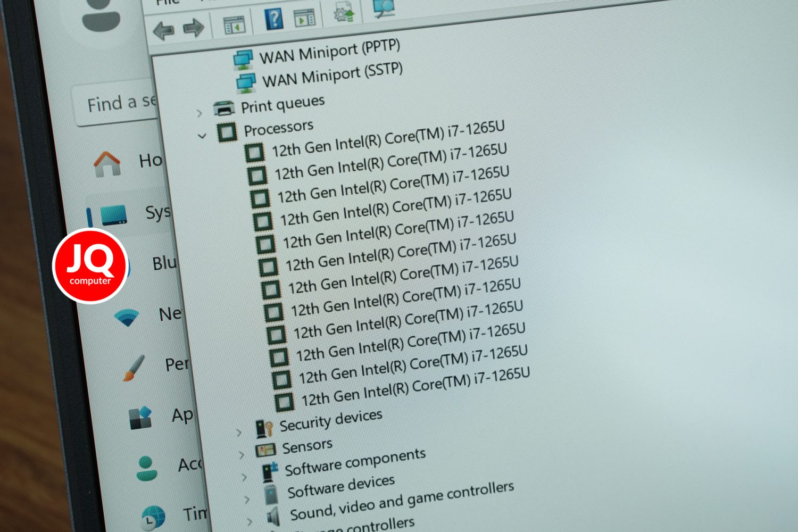
Task: Toggle the show/hide console tree toolbar icon
Action: (x=234, y=25)
